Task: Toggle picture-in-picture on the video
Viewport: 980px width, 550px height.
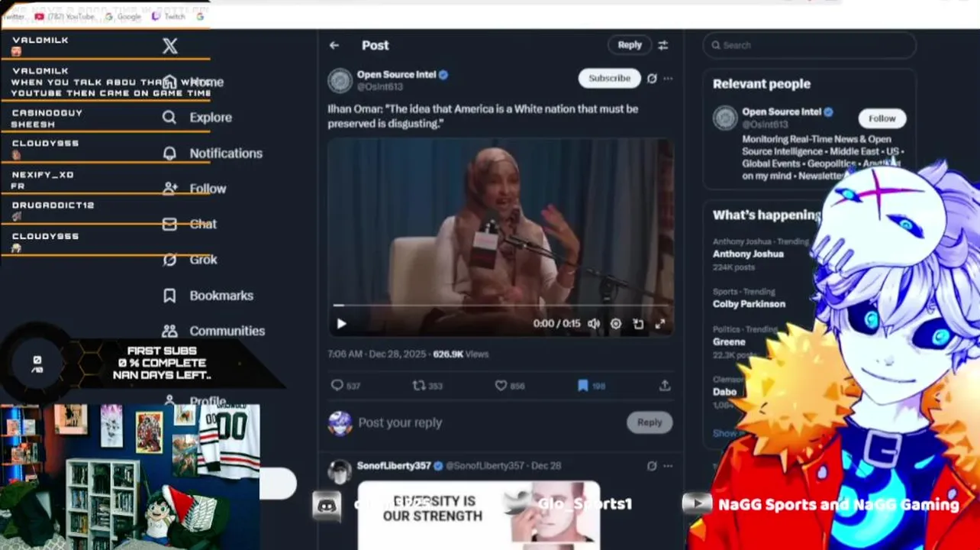Action: pyautogui.click(x=638, y=324)
